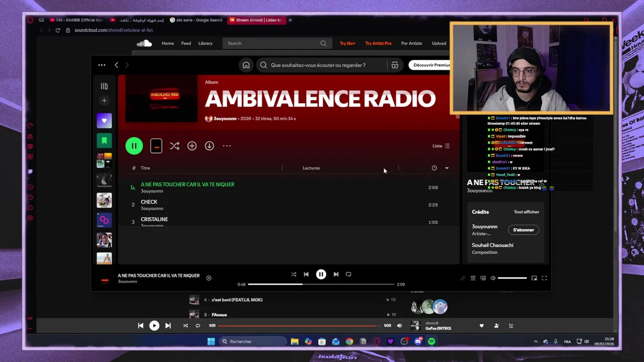Open the Spotify three-dots app menu

[102, 65]
